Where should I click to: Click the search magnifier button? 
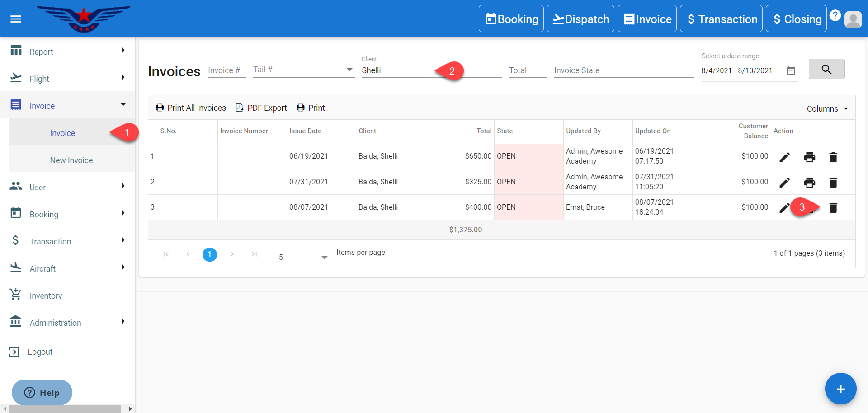click(x=826, y=69)
